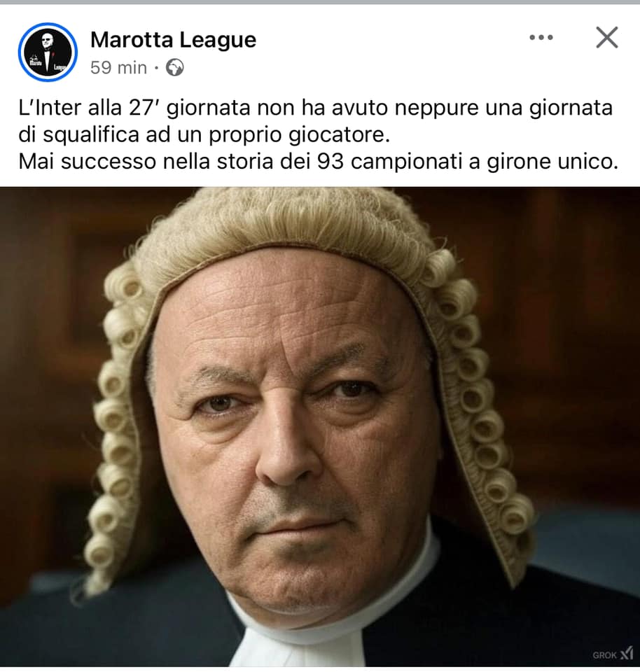Click the sentence starting with "Mai successo"
The height and width of the screenshot is (672, 640).
[318, 162]
